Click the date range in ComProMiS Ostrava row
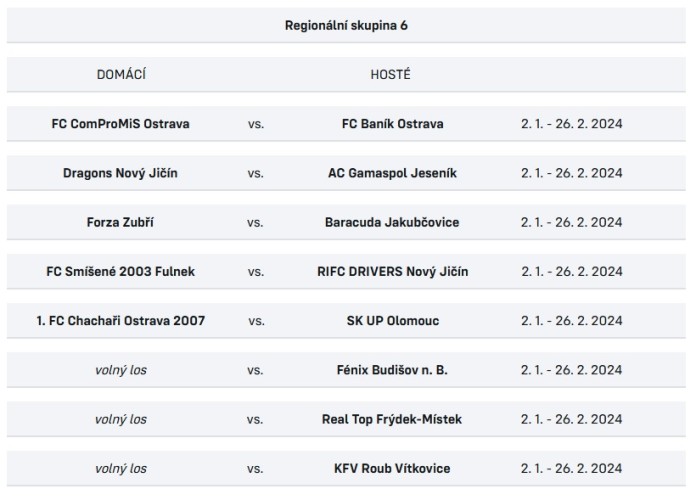696x500 pixels. tap(572, 124)
